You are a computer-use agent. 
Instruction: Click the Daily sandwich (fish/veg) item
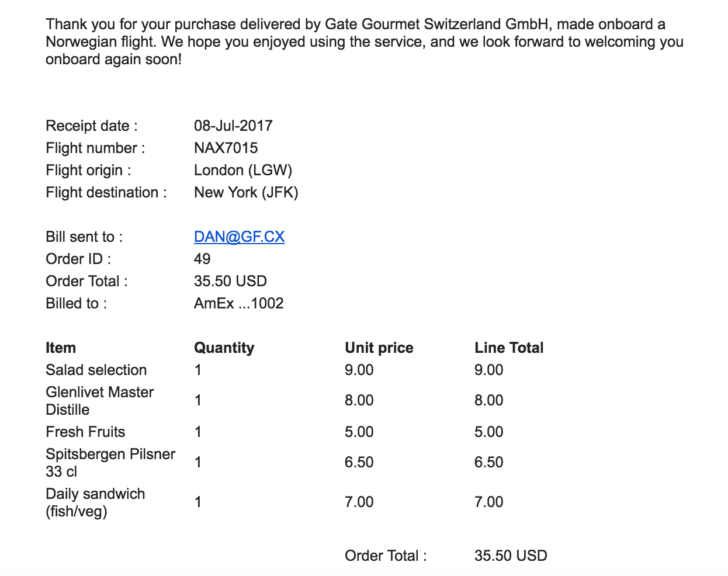(95, 502)
